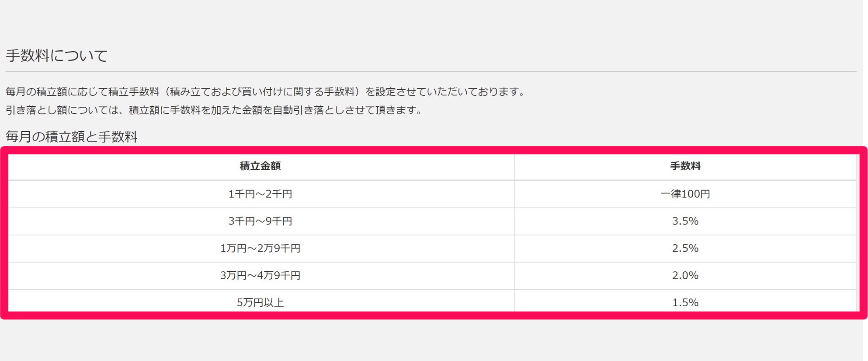Image resolution: width=868 pixels, height=361 pixels.
Task: Click the 1万円～2万9千円 cell
Action: 260,248
